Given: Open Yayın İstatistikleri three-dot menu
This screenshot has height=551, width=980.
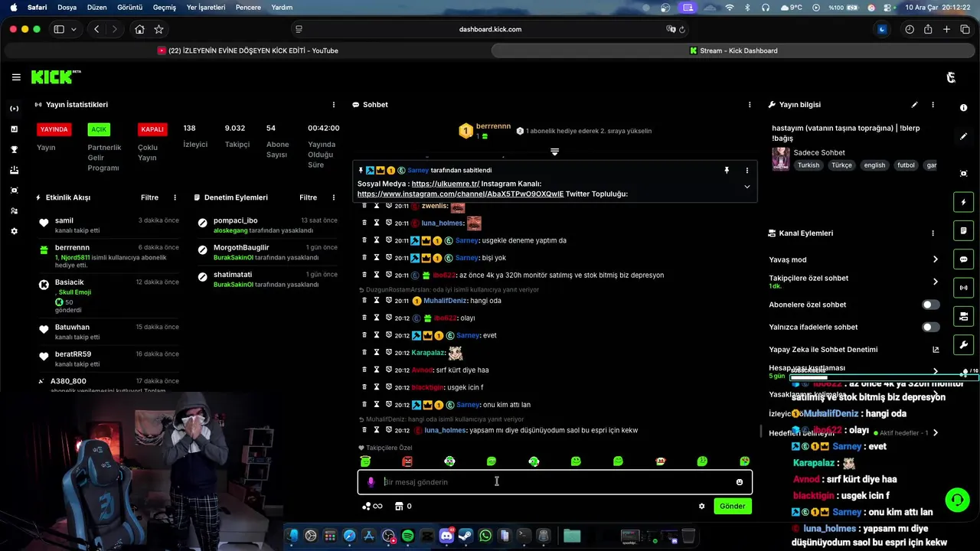Looking at the screenshot, I should [x=333, y=105].
